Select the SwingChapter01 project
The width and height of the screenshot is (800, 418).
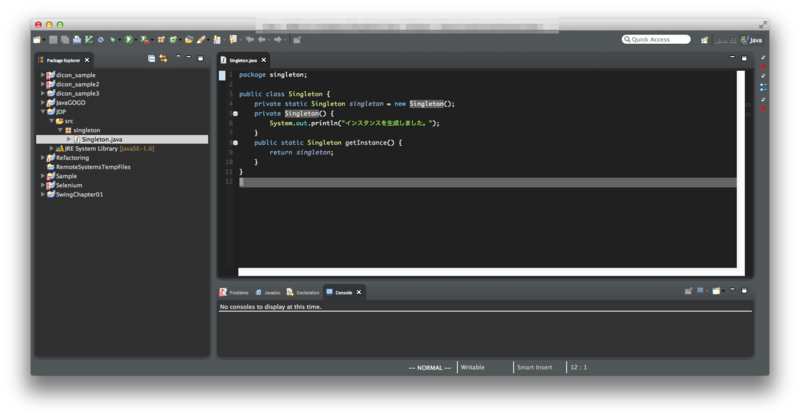[79, 194]
